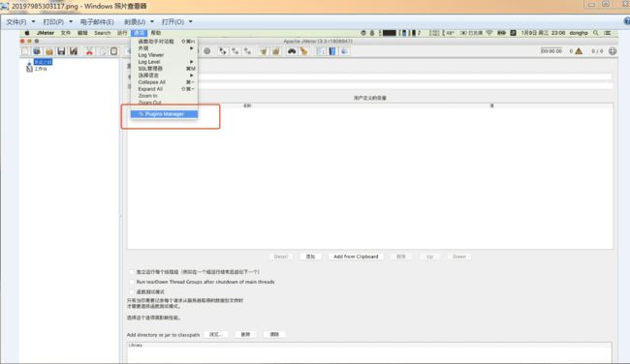This screenshot has height=364, width=630.
Task: Choose Collapse All from the menu
Action: 164,82
